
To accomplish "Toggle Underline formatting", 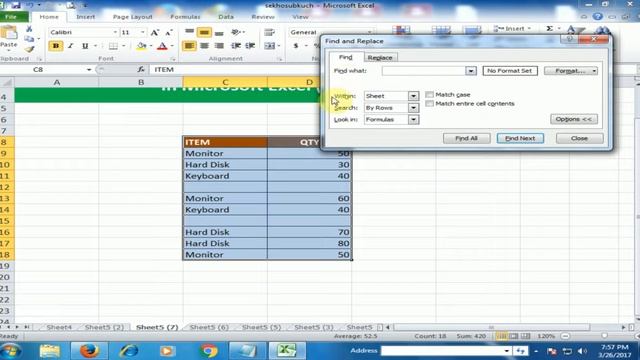I will [x=85, y=46].
